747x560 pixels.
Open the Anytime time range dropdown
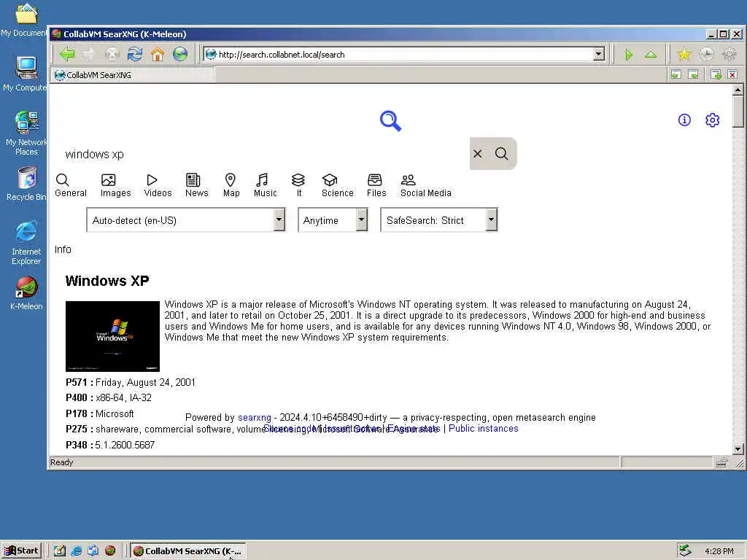coord(333,220)
